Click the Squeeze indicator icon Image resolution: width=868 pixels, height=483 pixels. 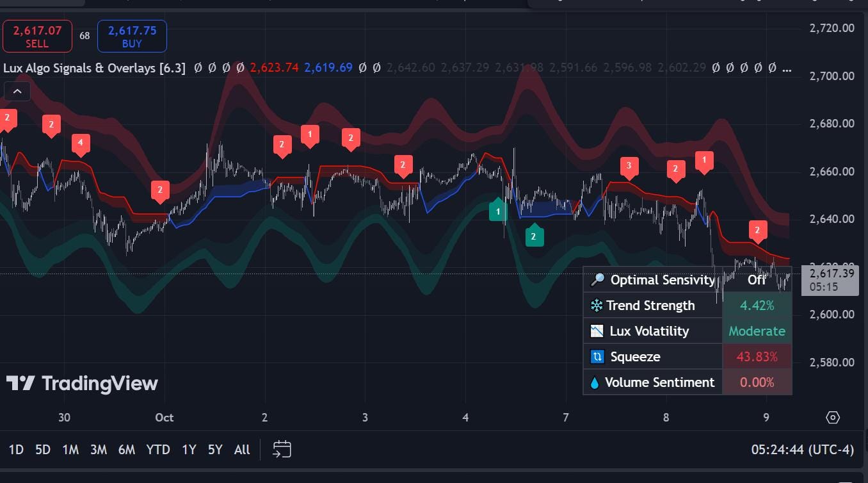pyautogui.click(x=598, y=357)
